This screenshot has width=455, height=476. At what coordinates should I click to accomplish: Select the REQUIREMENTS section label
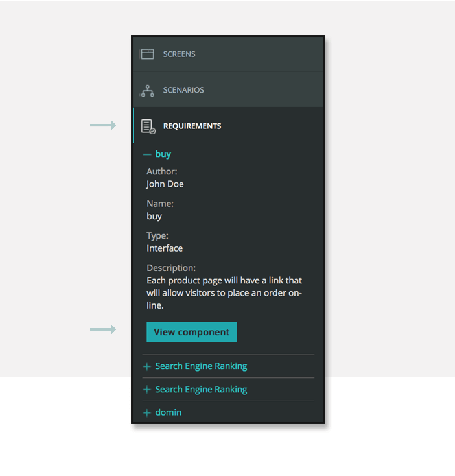coord(192,126)
